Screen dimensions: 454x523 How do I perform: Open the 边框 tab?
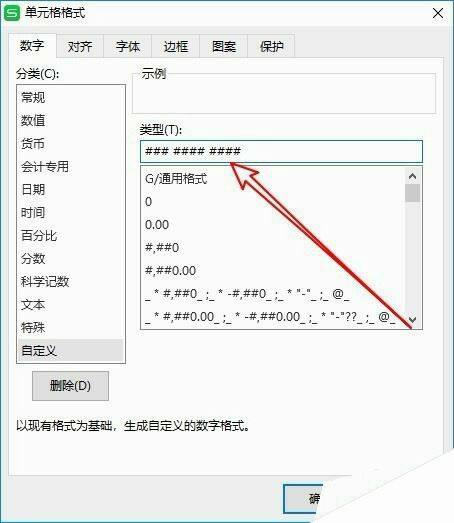coord(176,46)
